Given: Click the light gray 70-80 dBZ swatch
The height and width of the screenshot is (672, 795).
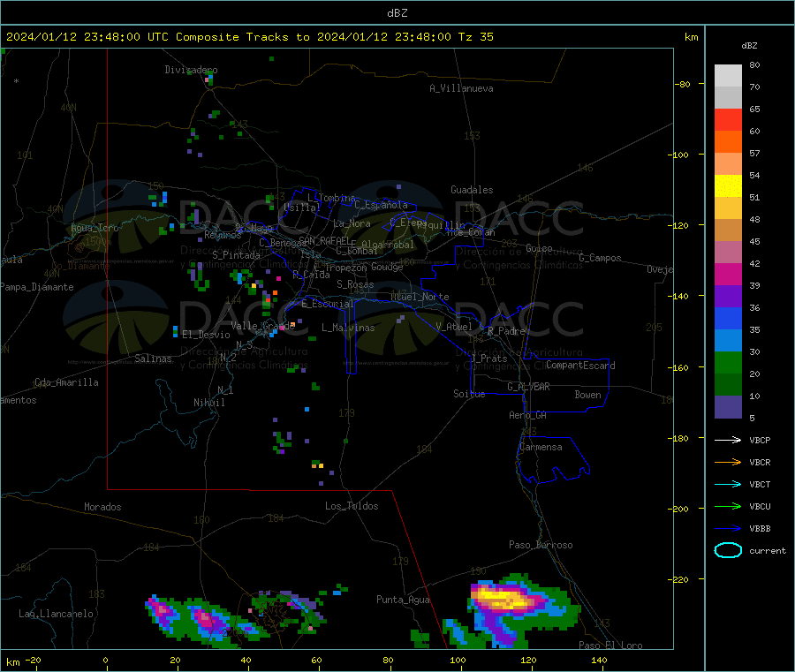Looking at the screenshot, I should click(728, 76).
